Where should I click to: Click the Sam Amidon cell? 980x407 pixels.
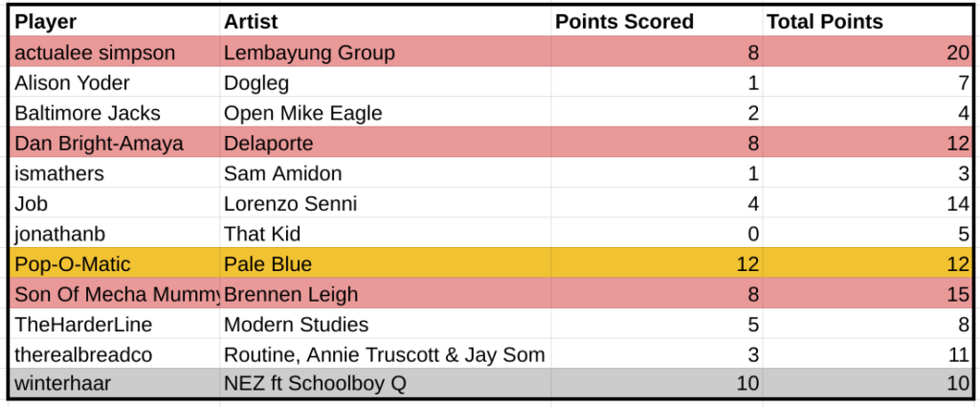tap(282, 173)
